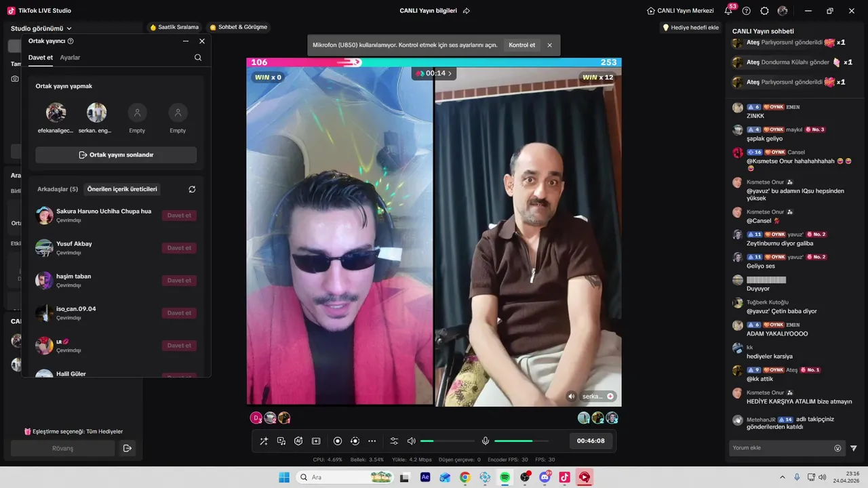The height and width of the screenshot is (488, 868).
Task: Open Windows Start menu
Action: 284,478
